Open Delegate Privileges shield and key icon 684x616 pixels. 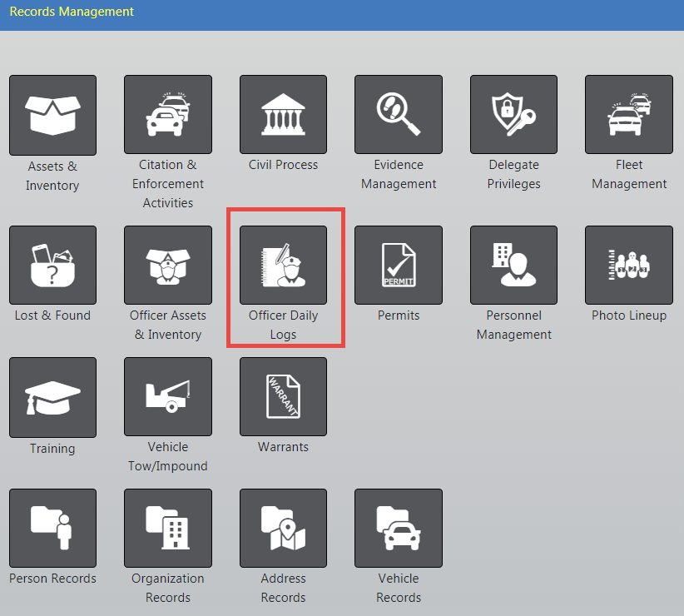(x=513, y=115)
